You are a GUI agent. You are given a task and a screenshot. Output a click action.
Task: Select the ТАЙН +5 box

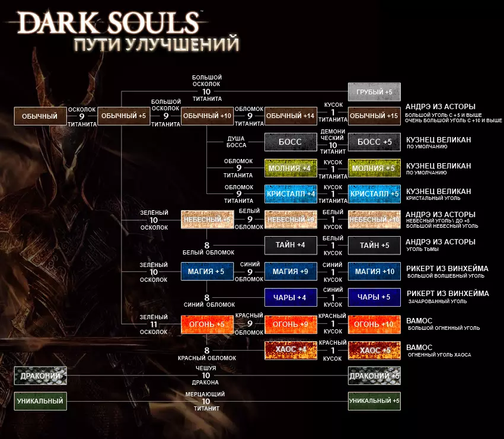click(374, 246)
